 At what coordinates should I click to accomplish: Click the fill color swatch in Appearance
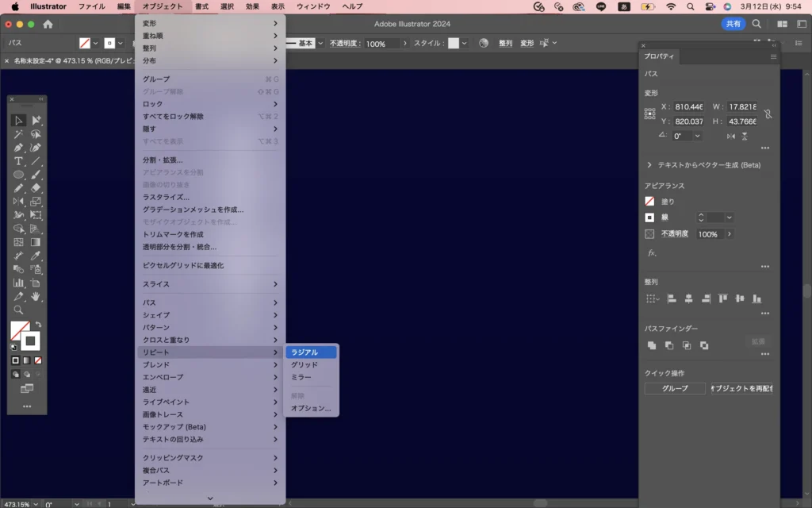(x=649, y=202)
